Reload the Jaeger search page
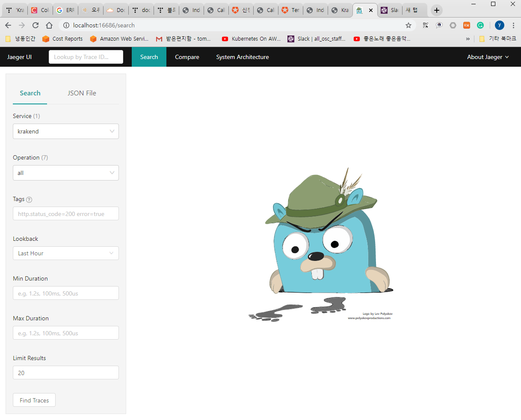The width and height of the screenshot is (521, 420). [36, 25]
